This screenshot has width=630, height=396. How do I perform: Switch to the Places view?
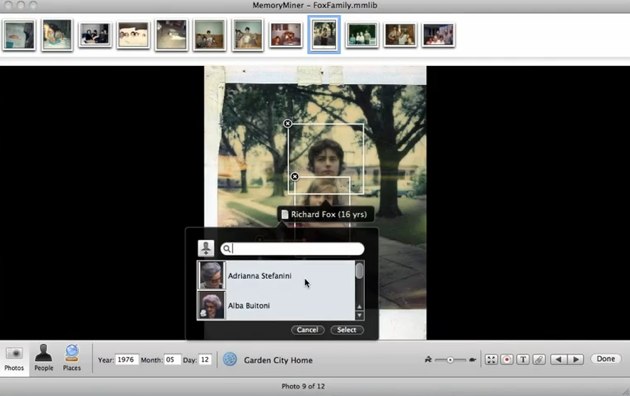(72, 358)
